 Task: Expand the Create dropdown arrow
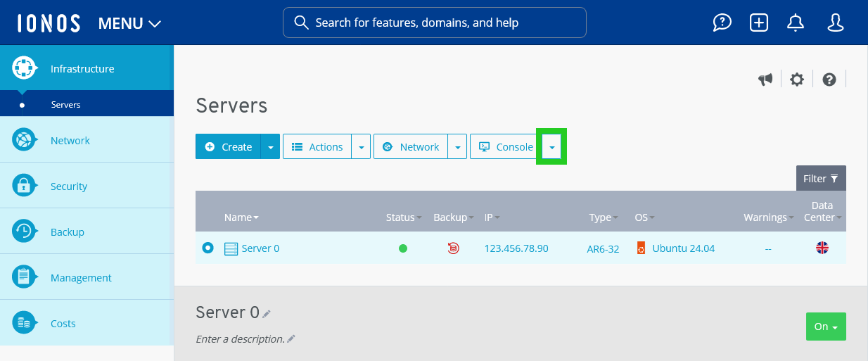(271, 146)
